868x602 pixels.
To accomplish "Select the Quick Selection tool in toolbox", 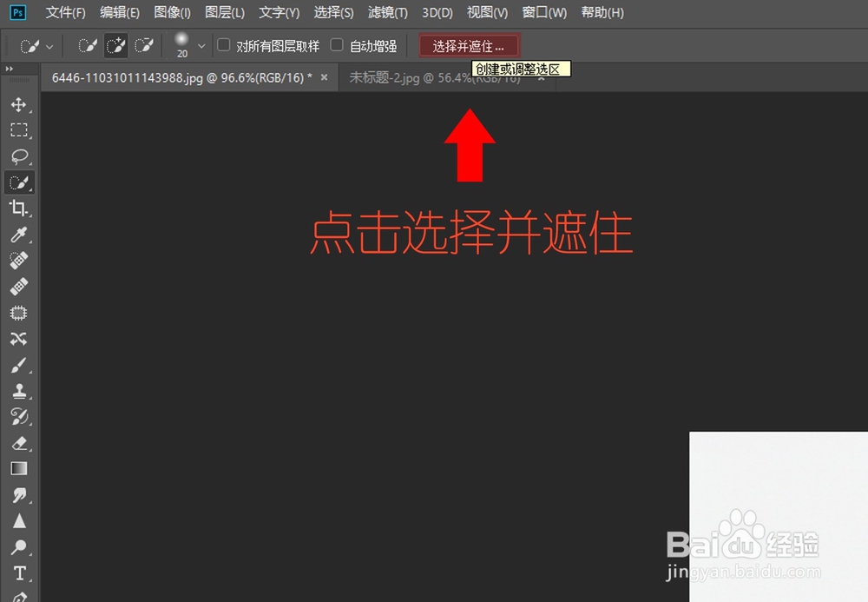I will tap(19, 182).
